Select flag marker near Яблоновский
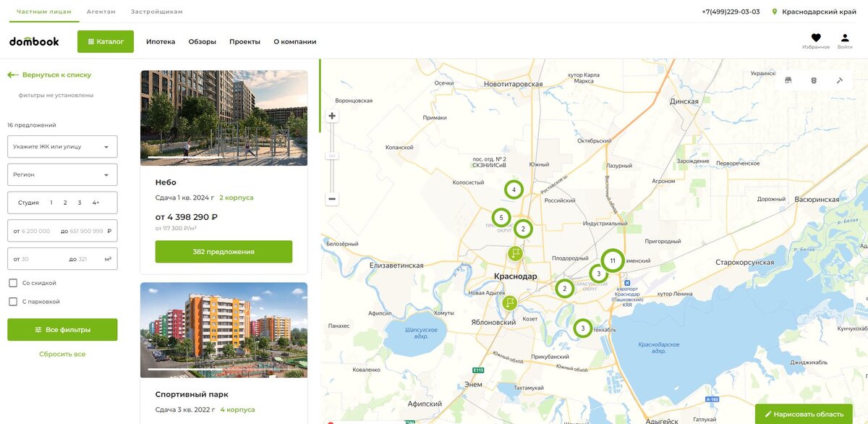The image size is (868, 424). (510, 302)
